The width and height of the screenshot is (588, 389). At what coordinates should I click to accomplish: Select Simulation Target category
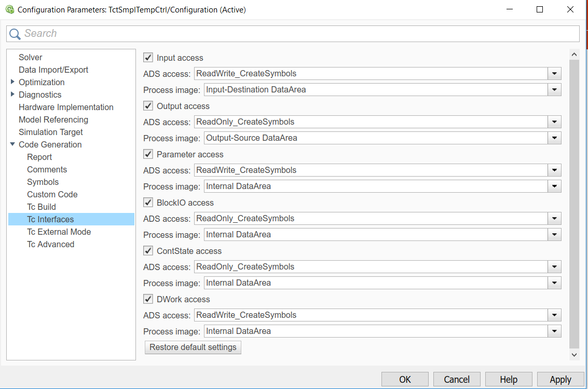[51, 132]
